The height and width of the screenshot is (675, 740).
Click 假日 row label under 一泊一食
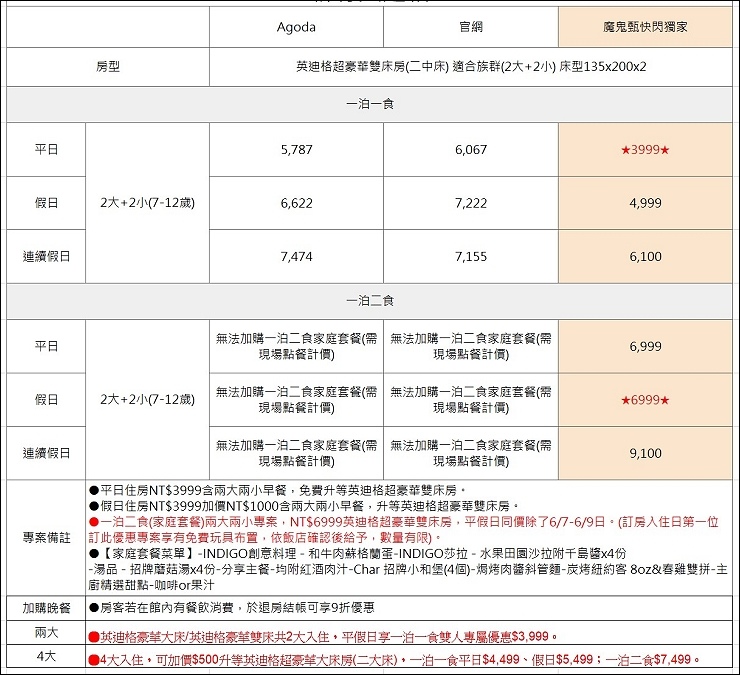(46, 203)
